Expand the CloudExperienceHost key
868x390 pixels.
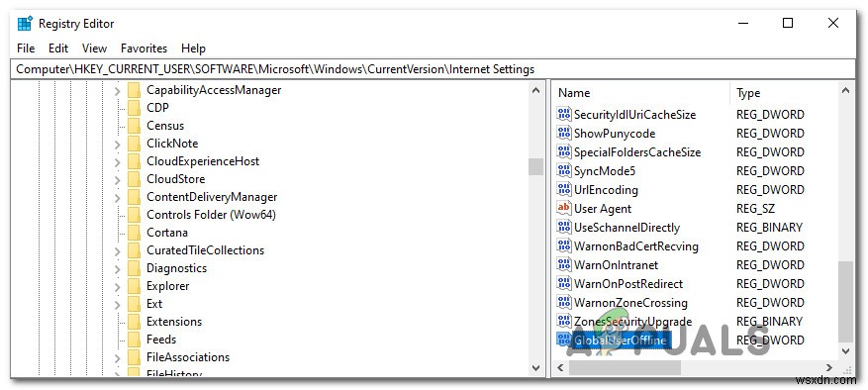117,161
